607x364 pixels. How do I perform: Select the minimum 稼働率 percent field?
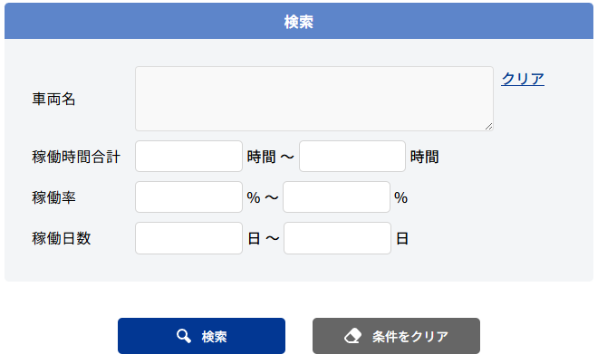point(188,197)
